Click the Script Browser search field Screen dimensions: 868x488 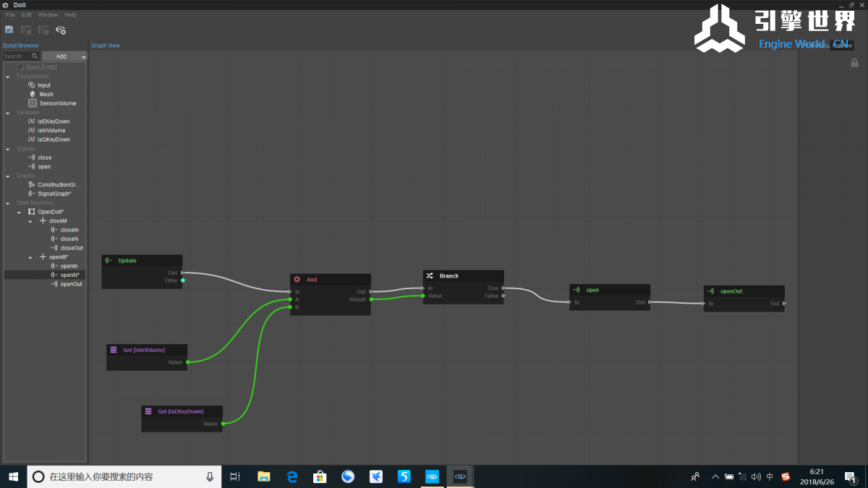(x=17, y=56)
